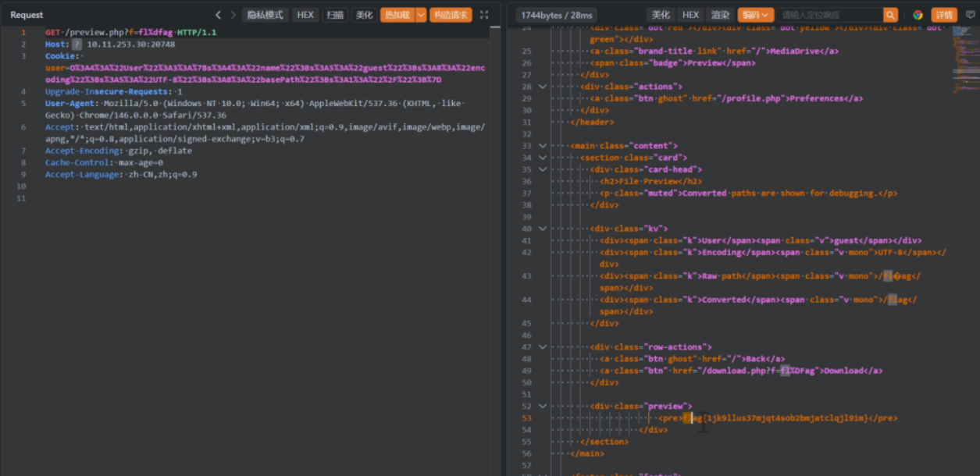
Task: Go to the next request with right arrow
Action: click(x=233, y=15)
